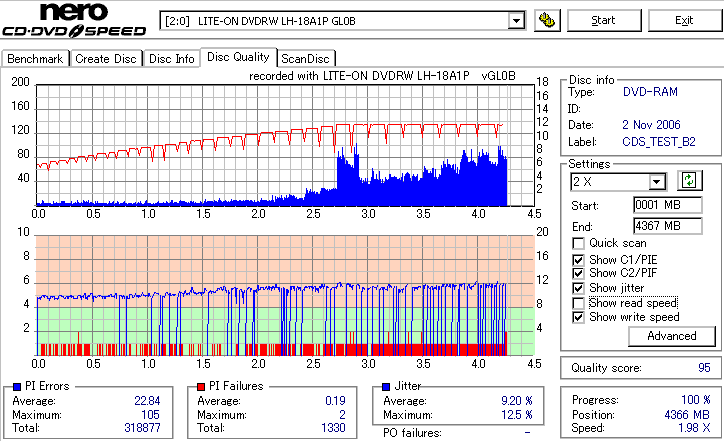The width and height of the screenshot is (724, 441).
Task: Click the blue Jitter legend square
Action: tap(386, 387)
